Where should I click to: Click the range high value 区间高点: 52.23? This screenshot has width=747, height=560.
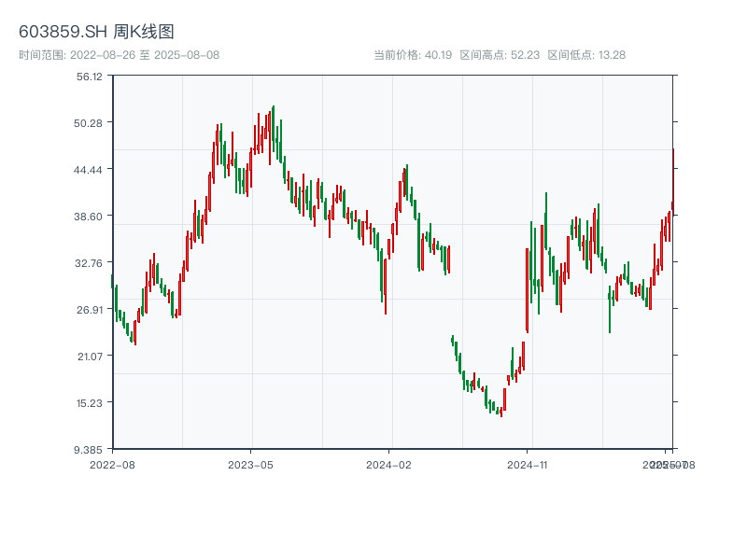(500, 55)
